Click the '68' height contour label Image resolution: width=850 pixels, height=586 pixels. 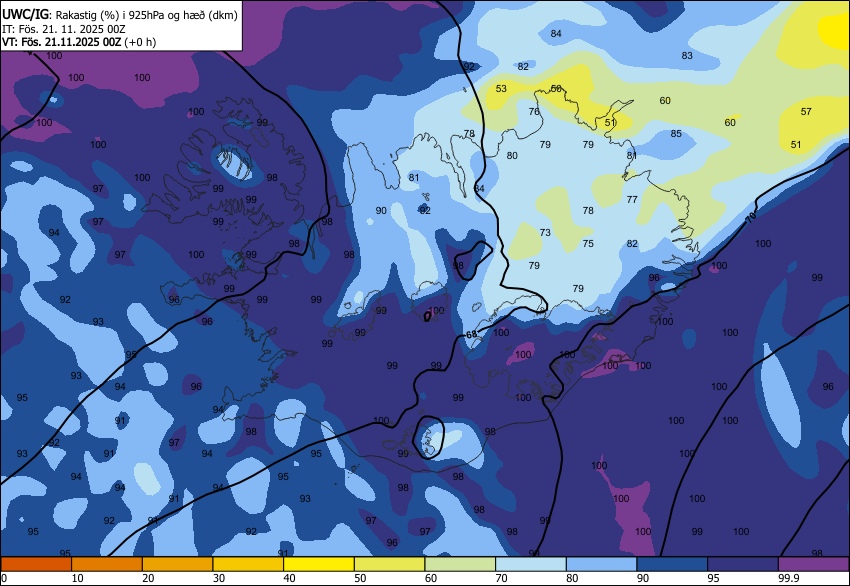[x=472, y=334]
